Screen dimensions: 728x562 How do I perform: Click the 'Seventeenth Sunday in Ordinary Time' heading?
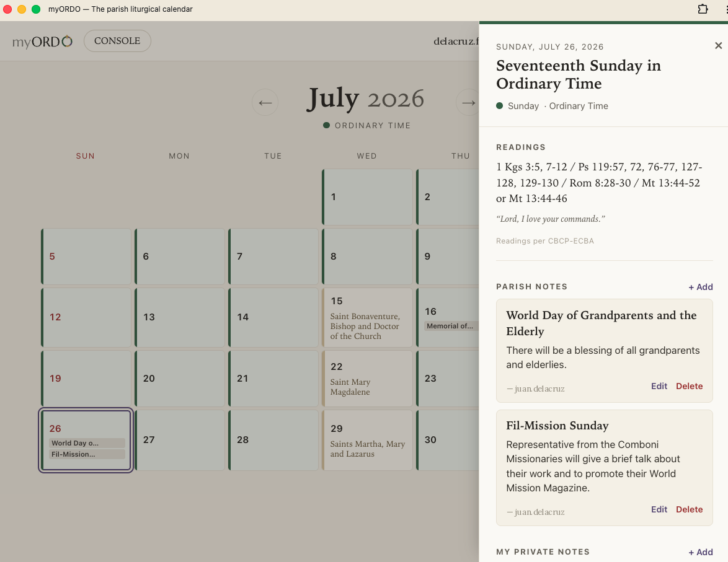579,74
